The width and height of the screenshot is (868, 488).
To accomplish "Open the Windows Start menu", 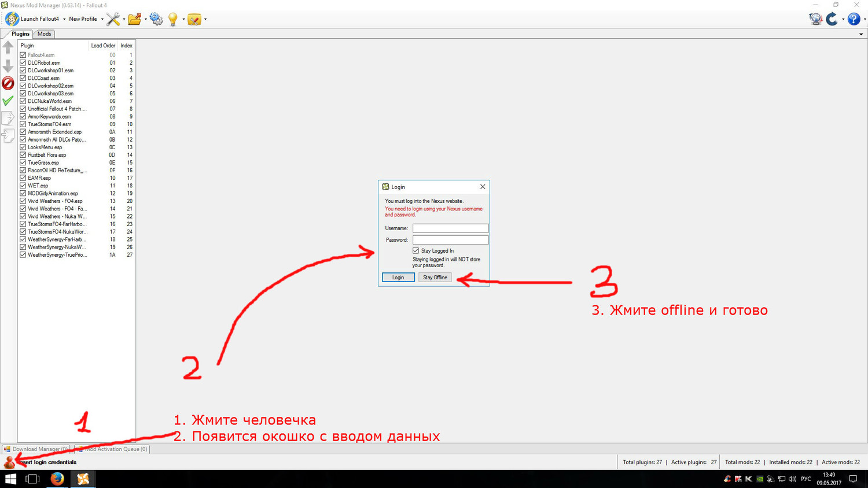I will pyautogui.click(x=10, y=479).
